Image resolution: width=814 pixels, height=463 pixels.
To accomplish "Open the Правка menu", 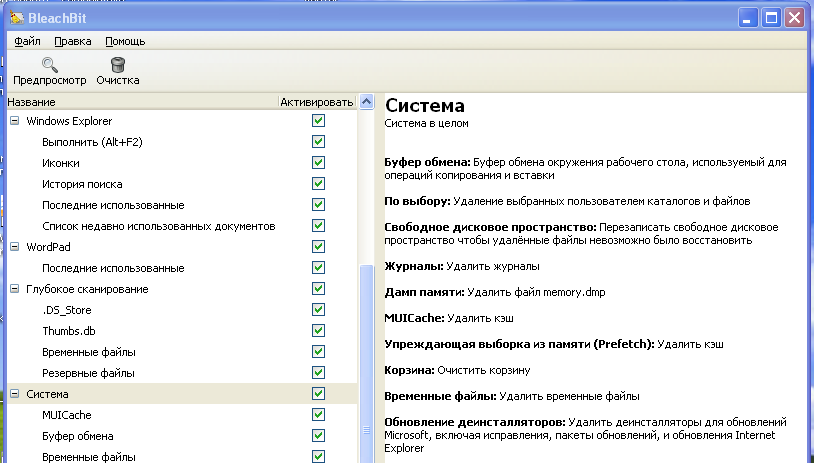I will [73, 42].
